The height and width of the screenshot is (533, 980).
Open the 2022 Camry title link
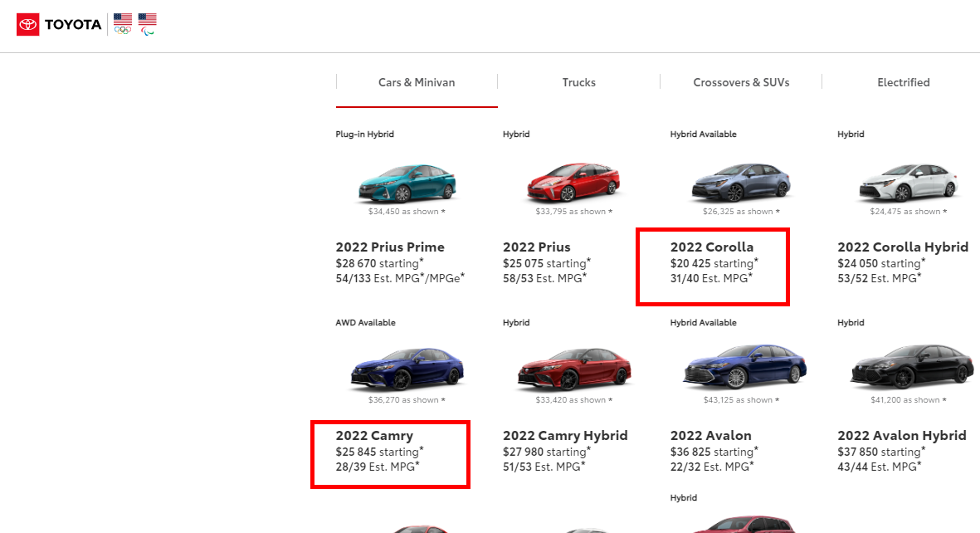pyautogui.click(x=374, y=435)
